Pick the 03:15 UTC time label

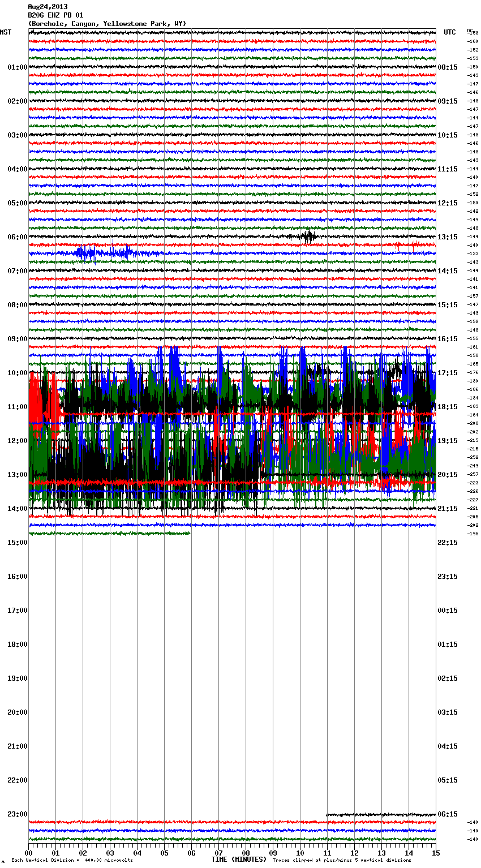click(x=448, y=712)
